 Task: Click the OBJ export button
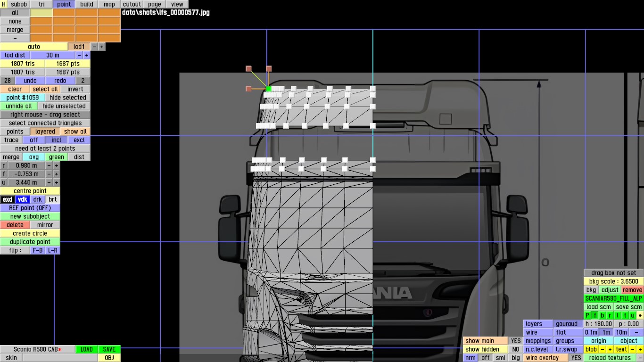[109, 358]
